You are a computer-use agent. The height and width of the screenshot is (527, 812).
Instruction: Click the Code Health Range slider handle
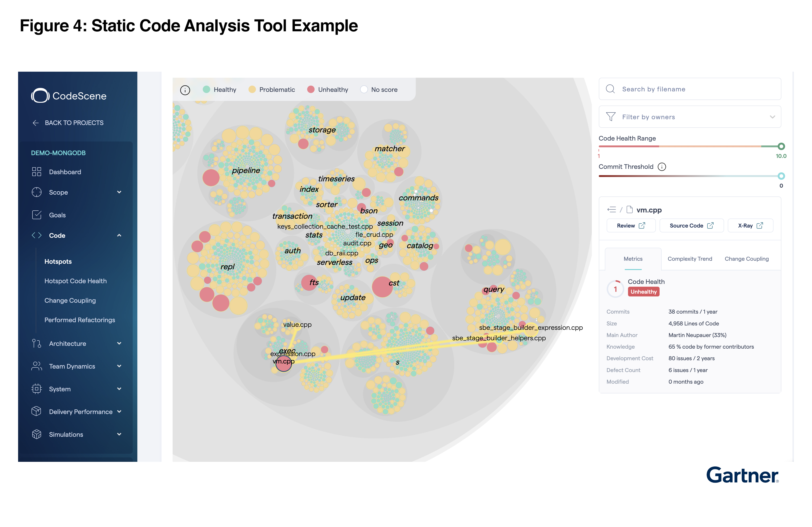coord(781,147)
